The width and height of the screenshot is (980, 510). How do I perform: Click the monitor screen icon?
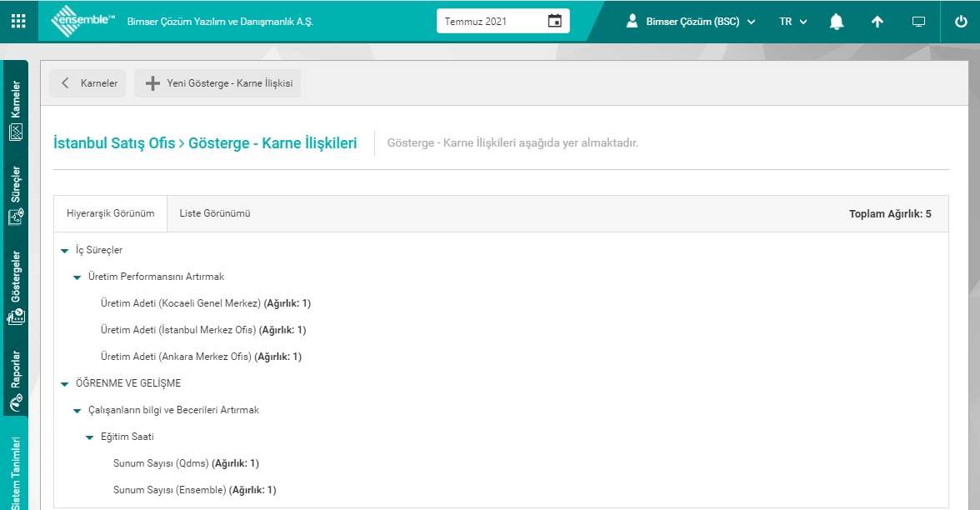tap(918, 22)
